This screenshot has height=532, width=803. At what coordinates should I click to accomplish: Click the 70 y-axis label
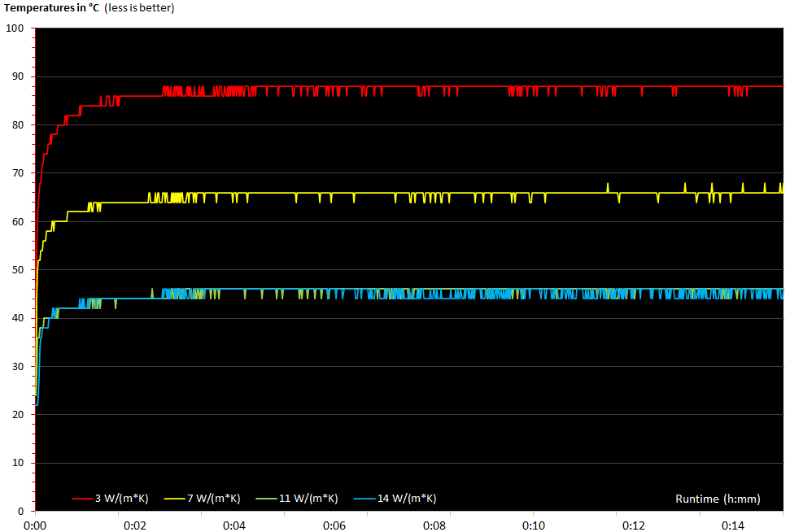click(17, 173)
